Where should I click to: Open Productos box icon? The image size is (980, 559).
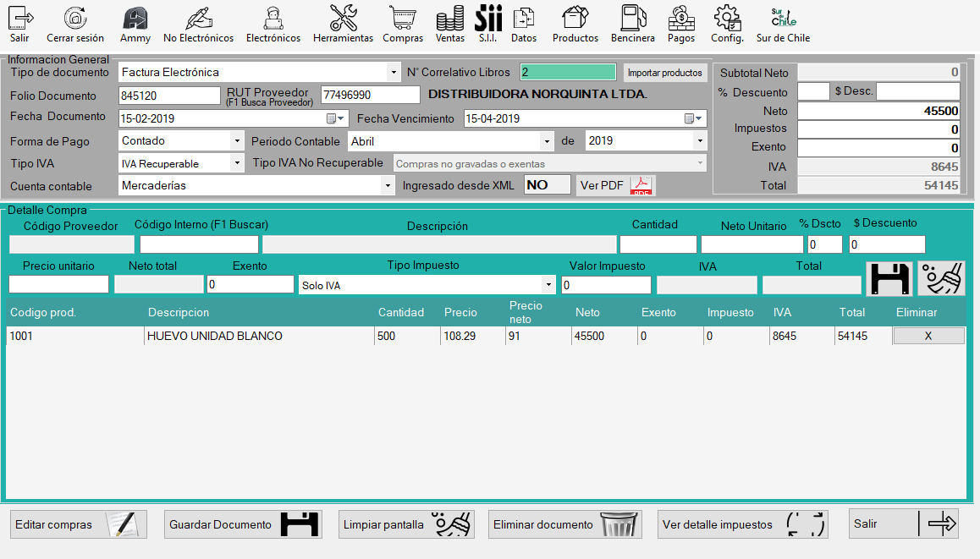pyautogui.click(x=575, y=24)
